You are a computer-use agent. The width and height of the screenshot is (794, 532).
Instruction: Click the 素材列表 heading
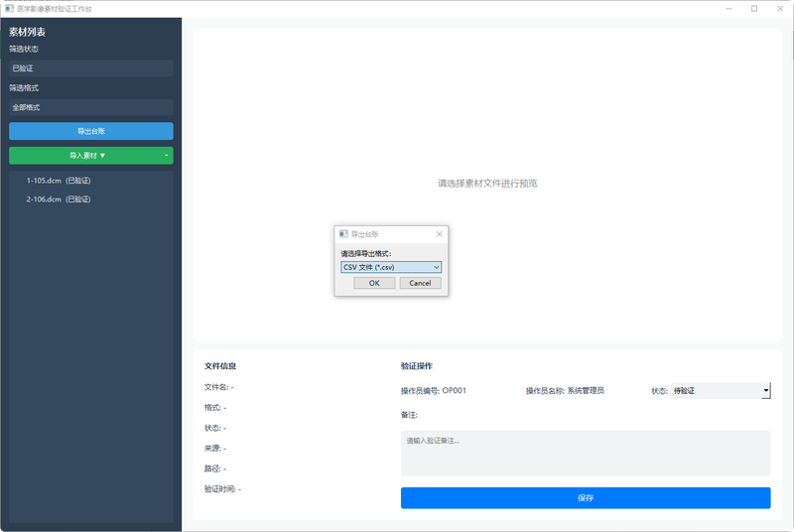(x=28, y=32)
